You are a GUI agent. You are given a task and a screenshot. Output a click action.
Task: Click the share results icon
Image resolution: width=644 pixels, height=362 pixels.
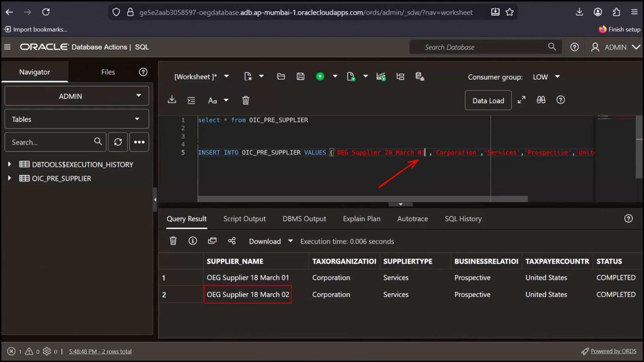[x=232, y=241]
